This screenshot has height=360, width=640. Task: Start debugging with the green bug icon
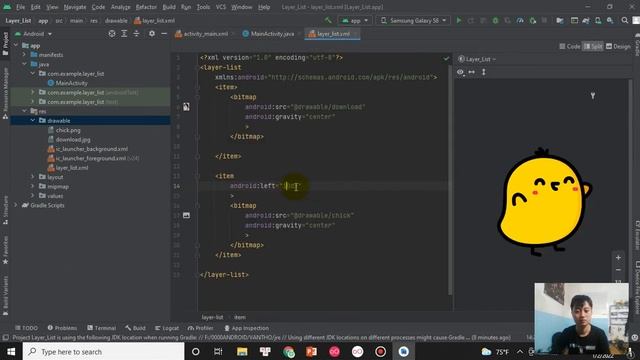[495, 20]
